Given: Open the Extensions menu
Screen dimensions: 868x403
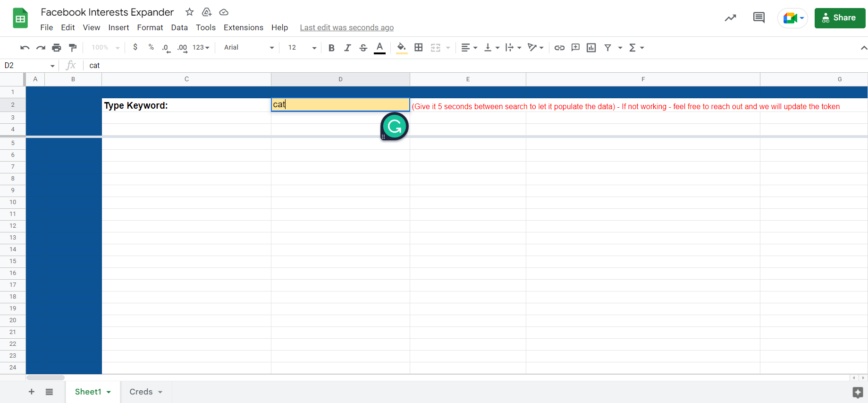Looking at the screenshot, I should click(243, 27).
